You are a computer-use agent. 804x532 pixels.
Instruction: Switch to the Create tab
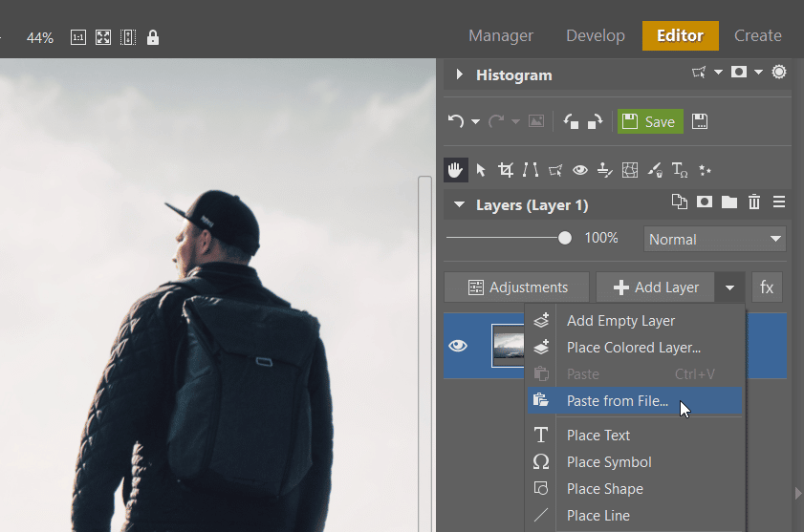758,36
